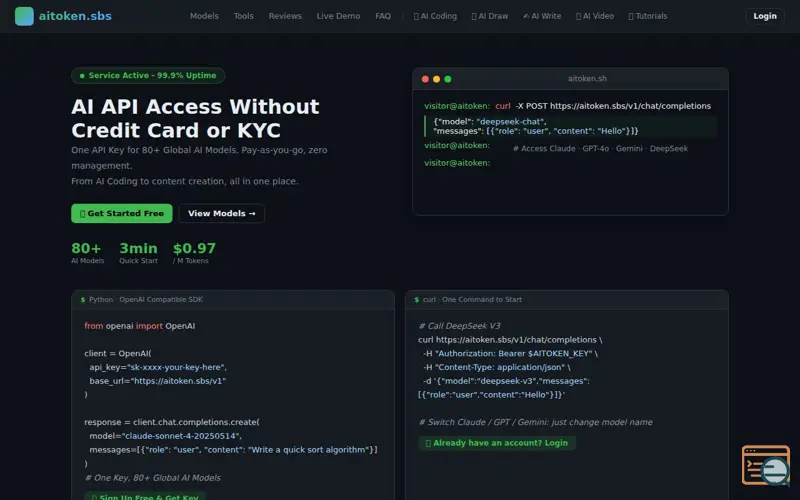Image resolution: width=800 pixels, height=500 pixels.
Task: Click Already have an account? Login
Action: point(497,443)
